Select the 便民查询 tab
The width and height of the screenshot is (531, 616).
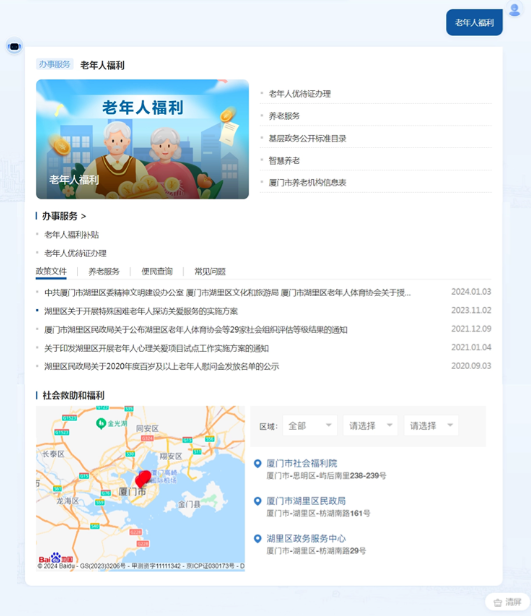(157, 271)
